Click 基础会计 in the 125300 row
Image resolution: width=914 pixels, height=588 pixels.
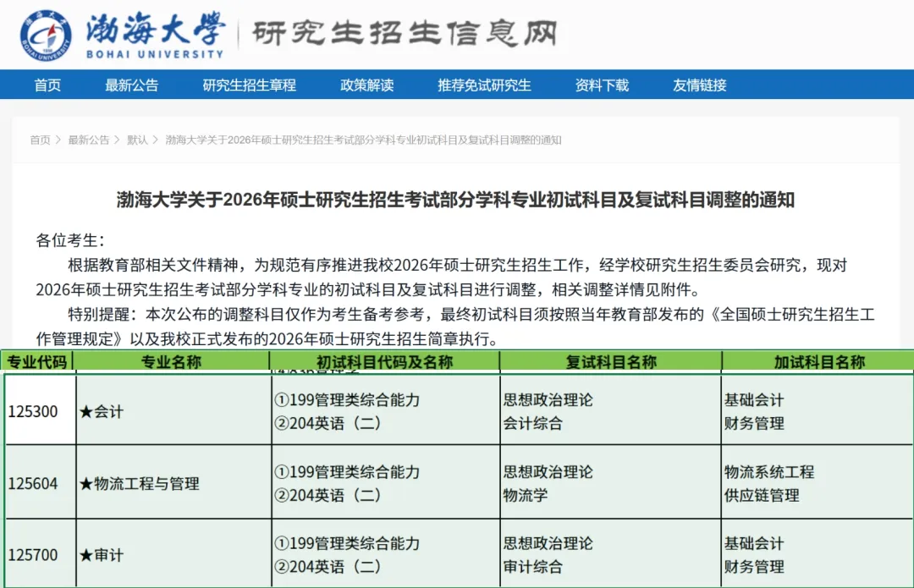pos(754,400)
